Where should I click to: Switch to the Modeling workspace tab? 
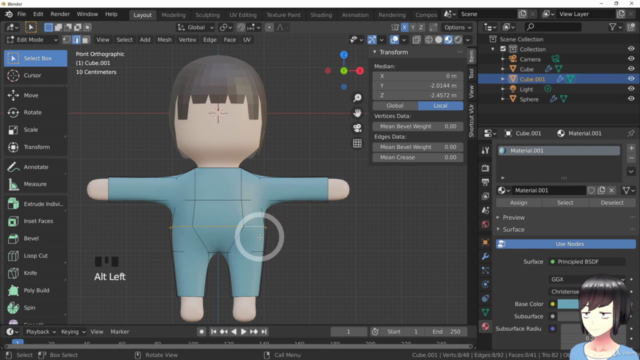[x=173, y=15]
